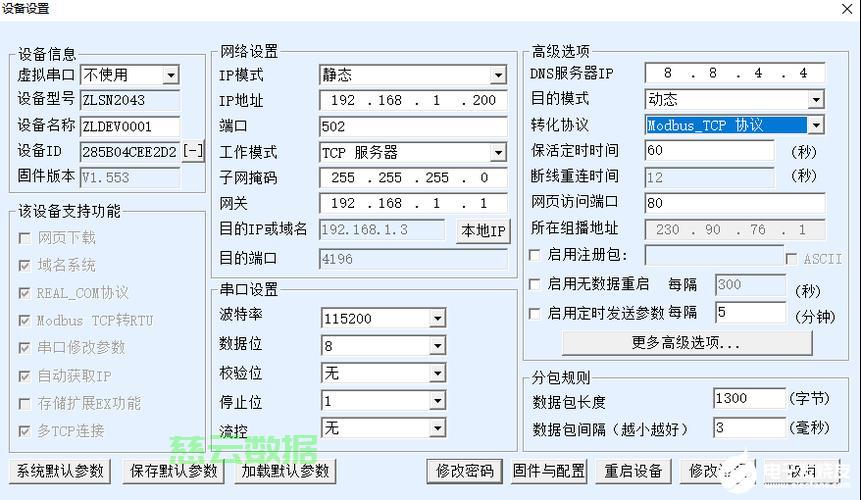Click the [-] button beside device ID
The image size is (861, 500).
[193, 152]
